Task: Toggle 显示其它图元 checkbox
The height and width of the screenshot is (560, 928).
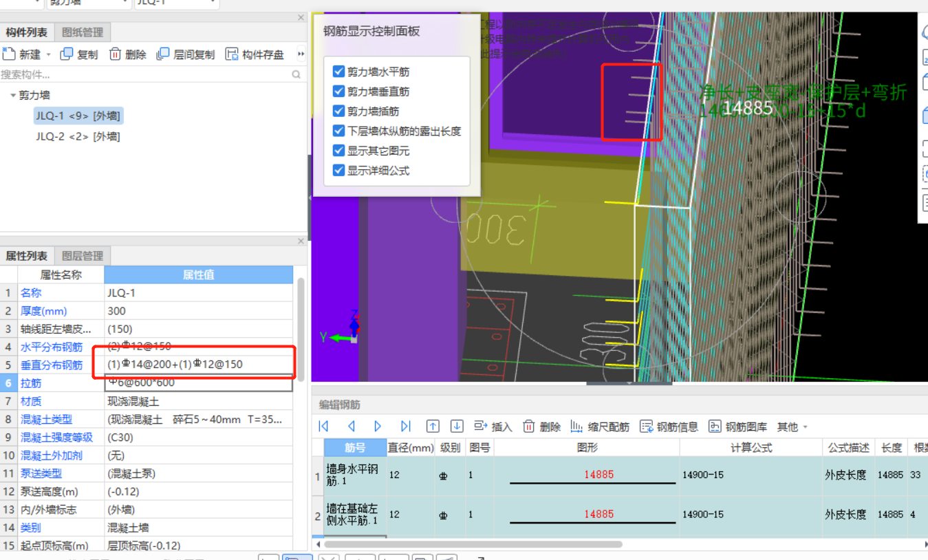Action: coord(338,150)
